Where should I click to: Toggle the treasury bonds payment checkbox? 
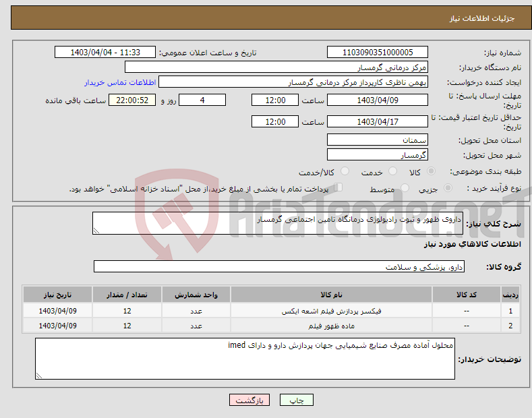338,187
